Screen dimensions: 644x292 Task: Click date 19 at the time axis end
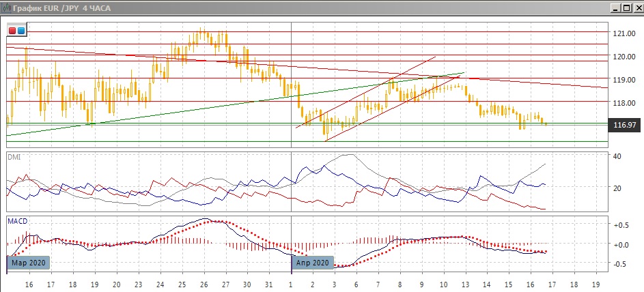click(596, 283)
